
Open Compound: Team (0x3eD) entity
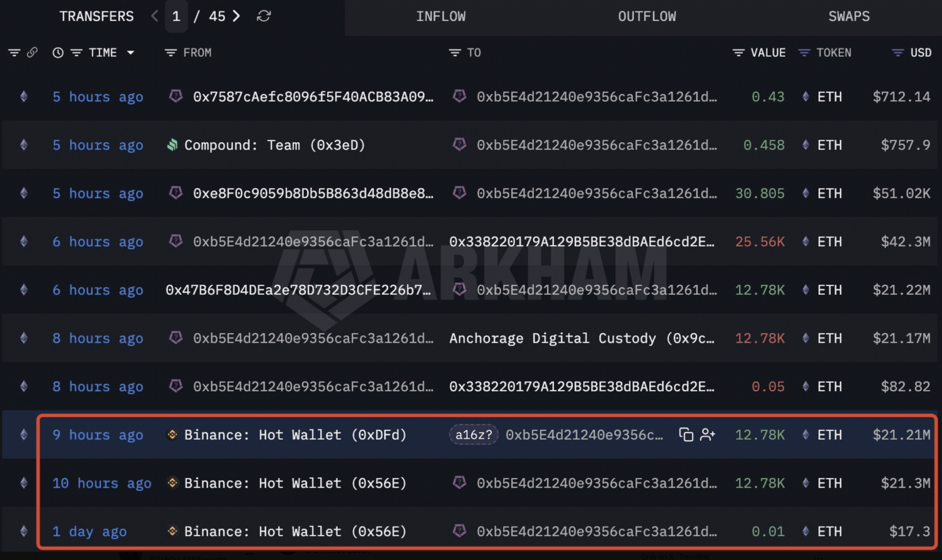tap(275, 145)
